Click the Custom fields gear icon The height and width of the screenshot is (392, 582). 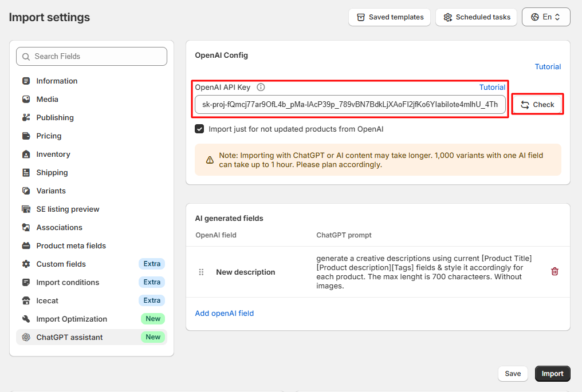[x=26, y=264]
